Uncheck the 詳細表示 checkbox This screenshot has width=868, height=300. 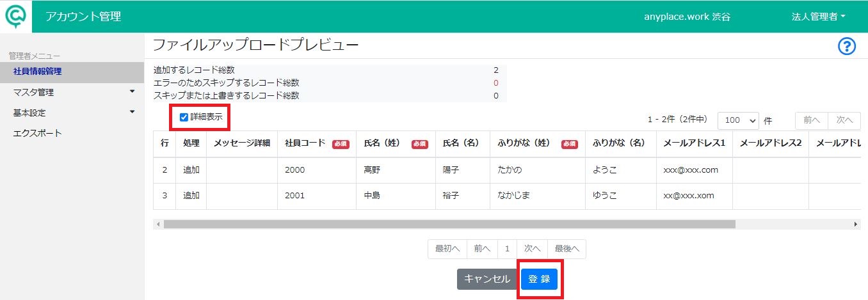[184, 118]
